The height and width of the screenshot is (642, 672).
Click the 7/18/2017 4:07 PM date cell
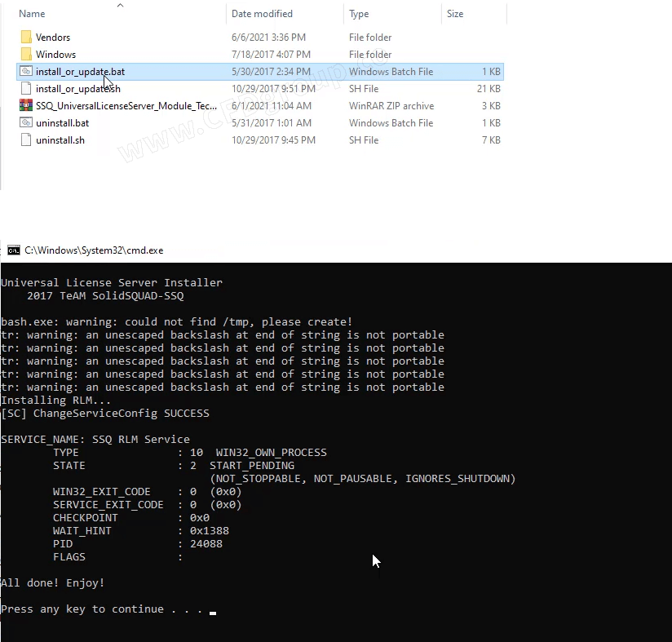pos(271,55)
